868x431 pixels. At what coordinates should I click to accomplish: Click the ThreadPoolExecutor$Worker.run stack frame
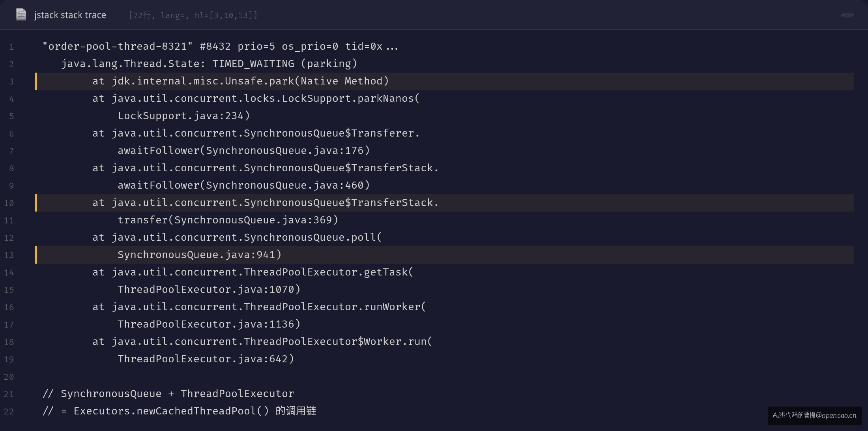[x=262, y=342]
